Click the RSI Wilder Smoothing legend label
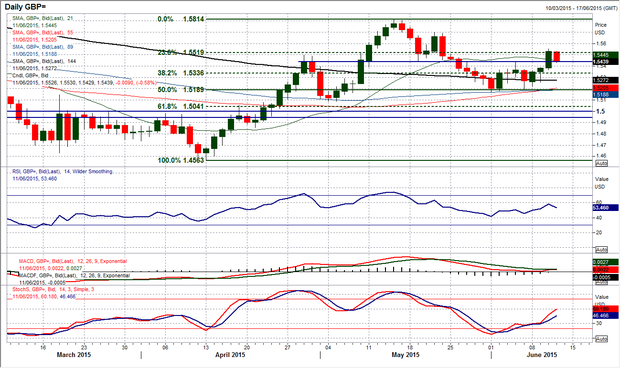The height and width of the screenshot is (368, 620). click(x=62, y=172)
